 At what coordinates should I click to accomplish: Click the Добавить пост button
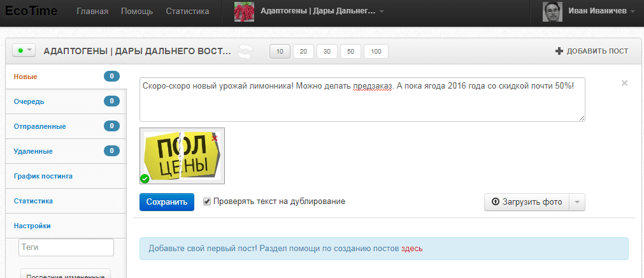point(591,52)
